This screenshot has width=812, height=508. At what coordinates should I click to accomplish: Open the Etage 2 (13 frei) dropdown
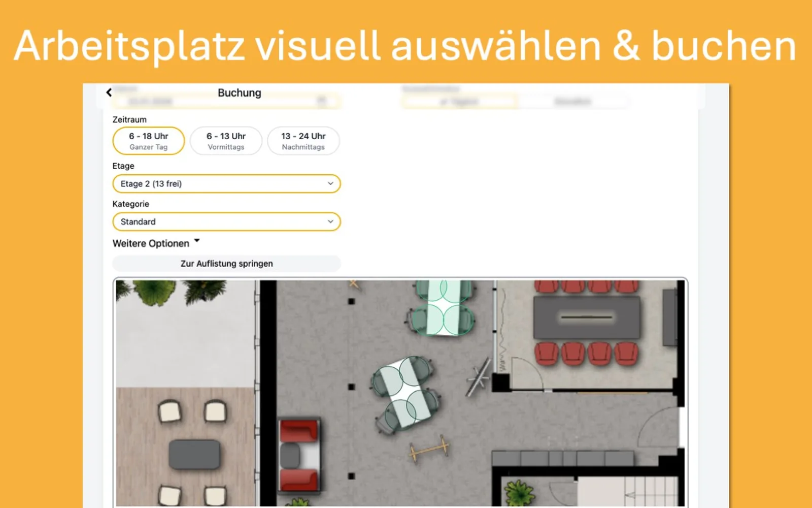click(226, 184)
